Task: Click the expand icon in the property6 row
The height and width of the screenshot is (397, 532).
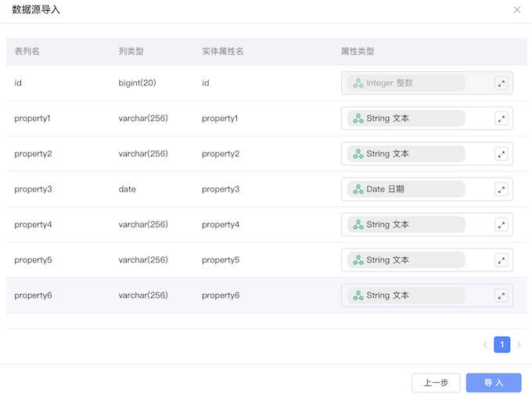Action: 501,295
